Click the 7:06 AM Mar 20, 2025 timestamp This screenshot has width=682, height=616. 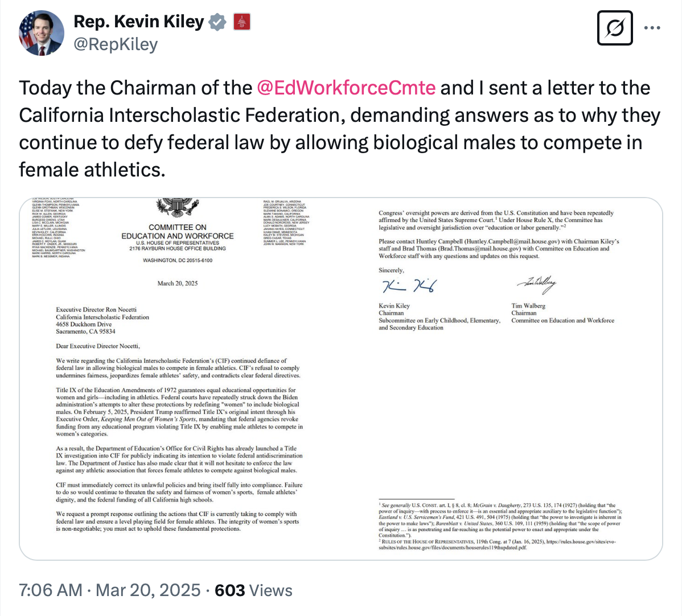(x=110, y=590)
